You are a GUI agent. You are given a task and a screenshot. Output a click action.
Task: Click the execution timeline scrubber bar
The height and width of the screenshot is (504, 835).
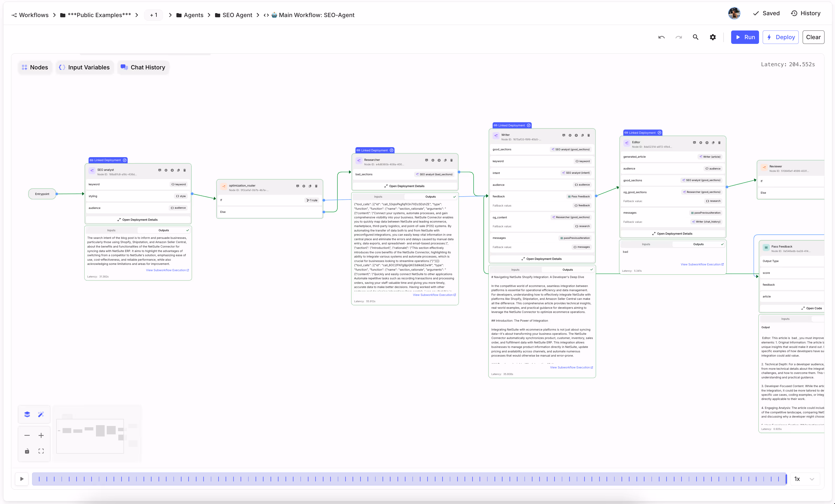[x=409, y=479]
